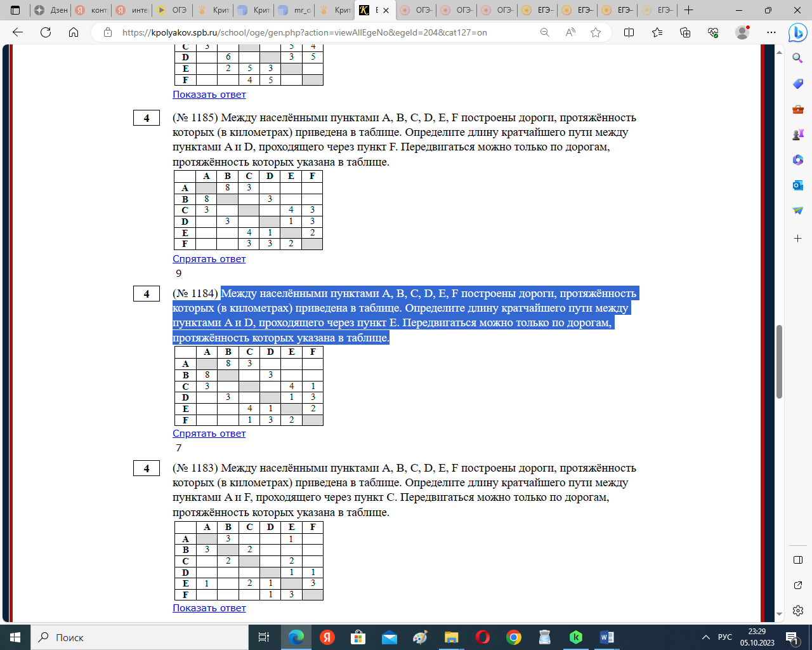Open Word from taskbar
The width and height of the screenshot is (812, 650).
coord(607,637)
